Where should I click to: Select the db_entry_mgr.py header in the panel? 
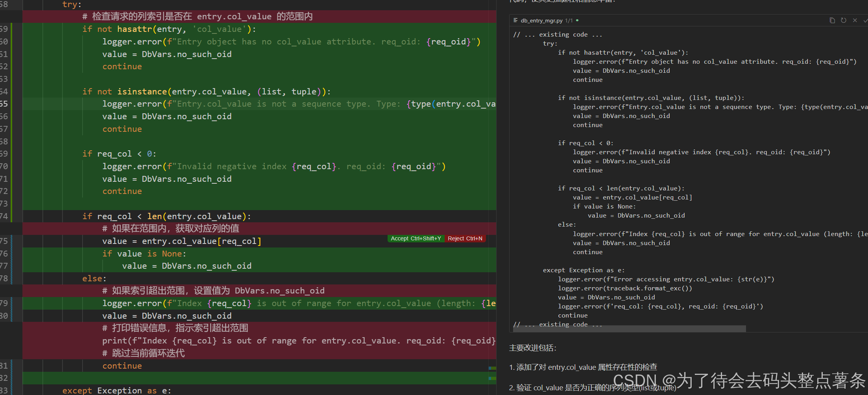pos(542,20)
